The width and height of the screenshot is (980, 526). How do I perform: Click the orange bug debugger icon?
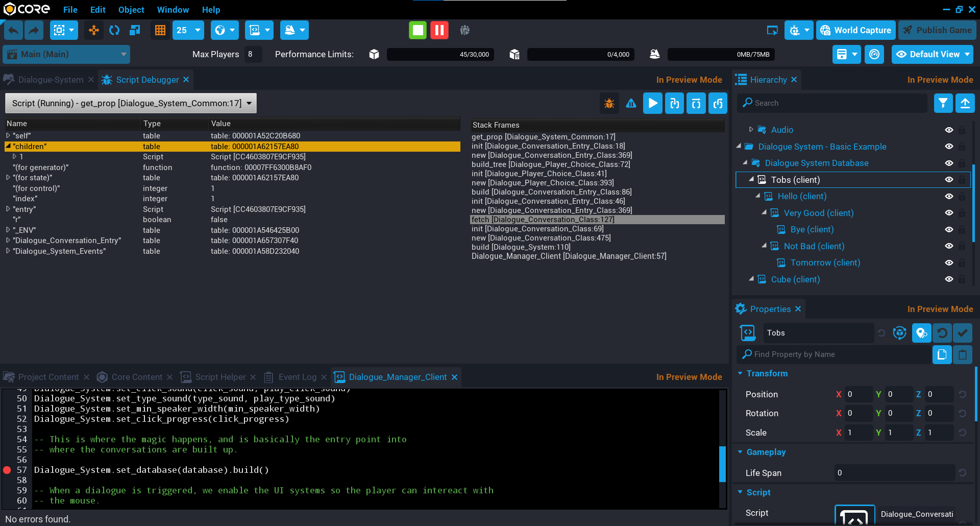609,104
